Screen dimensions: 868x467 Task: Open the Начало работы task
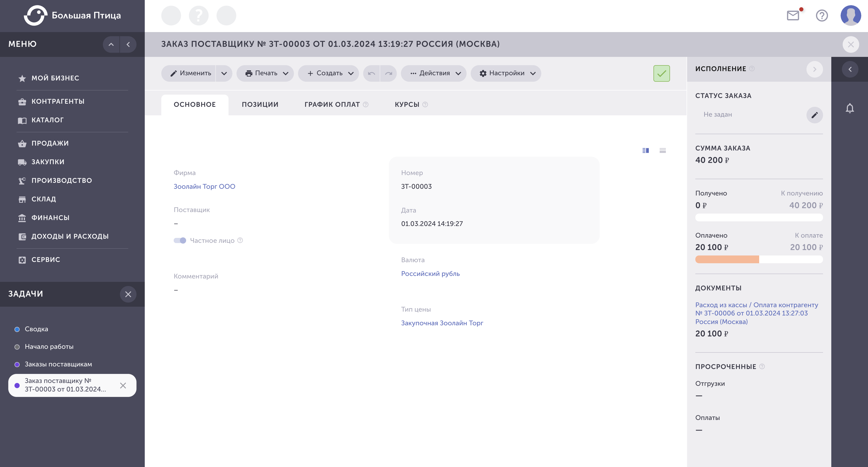click(49, 347)
